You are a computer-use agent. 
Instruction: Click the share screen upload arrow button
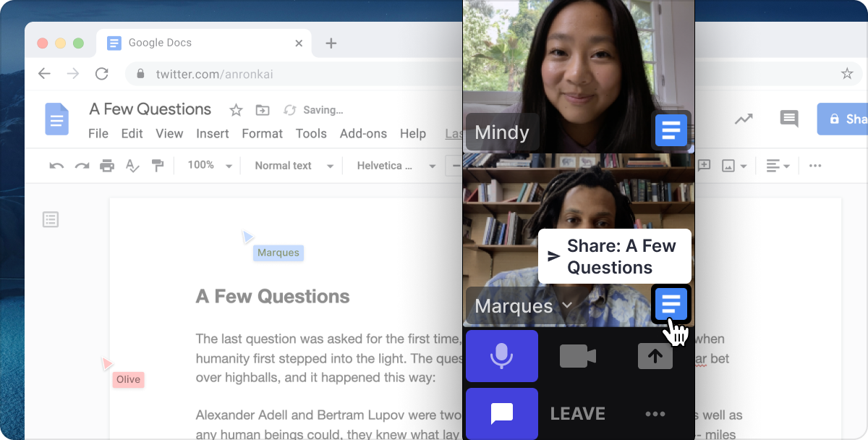(x=655, y=356)
